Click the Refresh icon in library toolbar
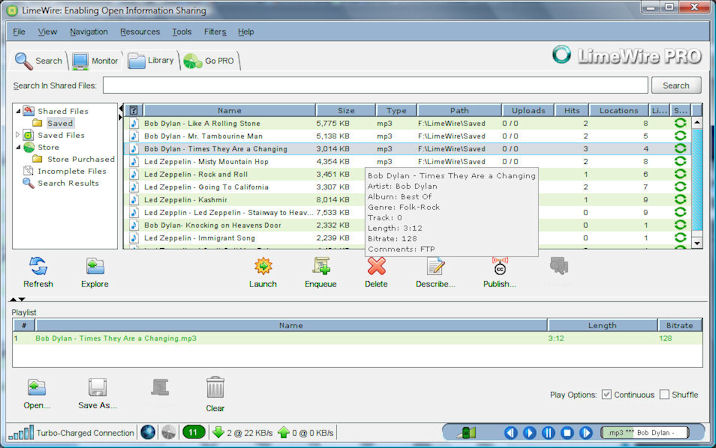The width and height of the screenshot is (716, 448). [x=38, y=267]
